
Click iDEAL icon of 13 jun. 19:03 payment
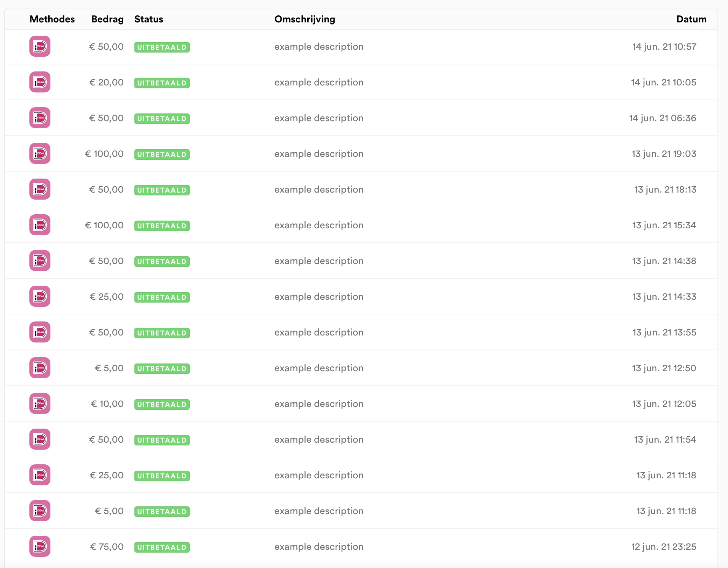click(x=40, y=153)
